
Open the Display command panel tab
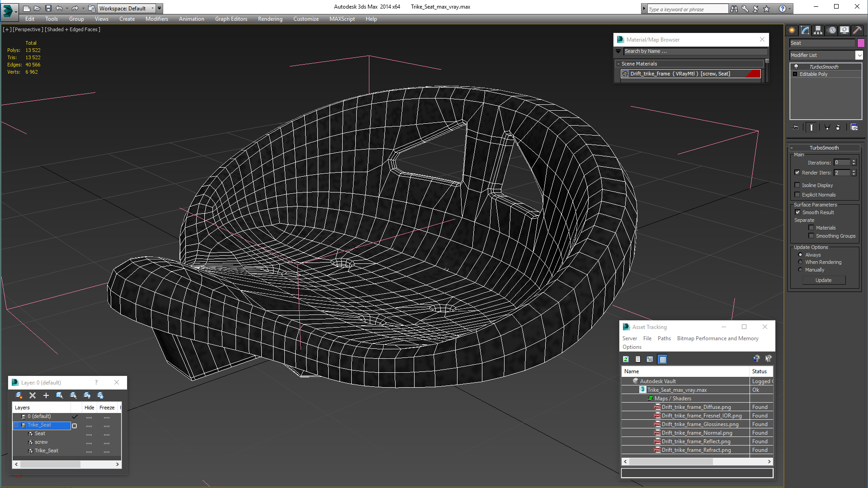point(844,30)
